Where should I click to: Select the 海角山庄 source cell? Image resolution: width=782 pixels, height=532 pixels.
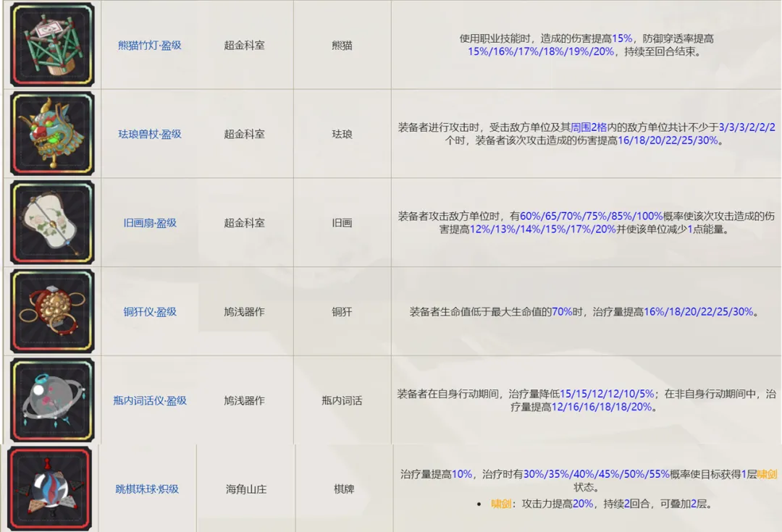pos(246,489)
